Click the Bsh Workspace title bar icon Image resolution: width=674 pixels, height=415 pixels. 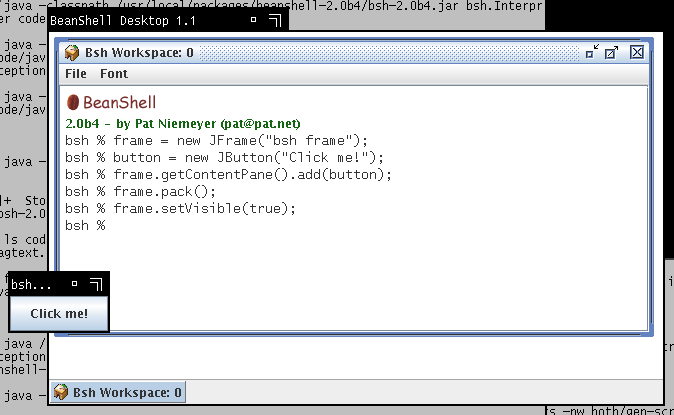(x=72, y=52)
